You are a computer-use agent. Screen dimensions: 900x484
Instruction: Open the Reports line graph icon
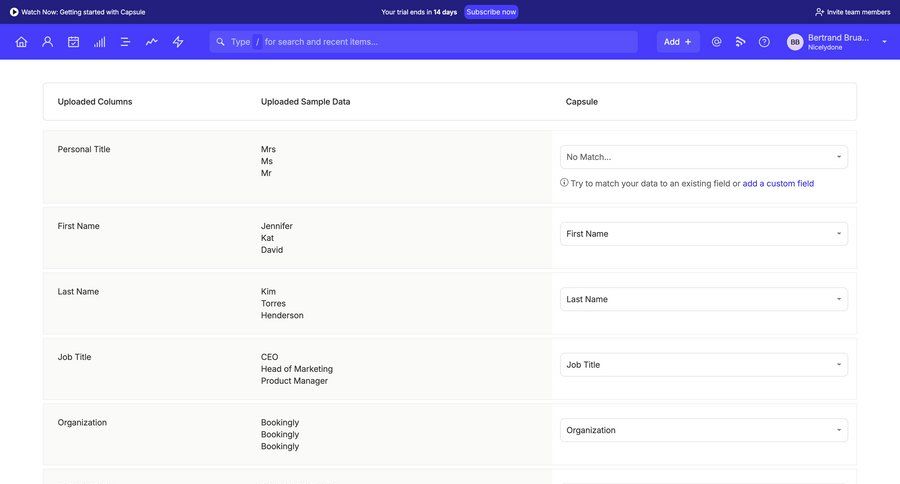pos(151,42)
